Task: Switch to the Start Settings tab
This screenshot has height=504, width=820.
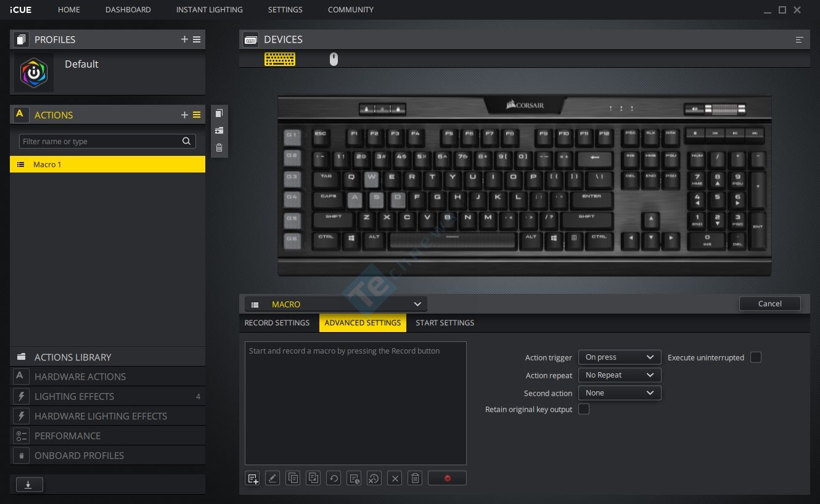Action: pos(445,323)
